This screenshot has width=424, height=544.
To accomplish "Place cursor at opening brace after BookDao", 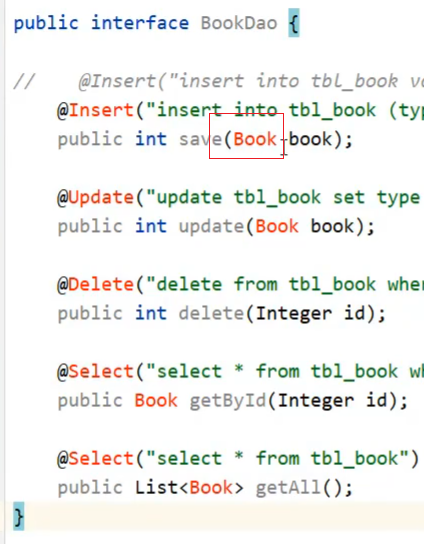I will 294,23.
